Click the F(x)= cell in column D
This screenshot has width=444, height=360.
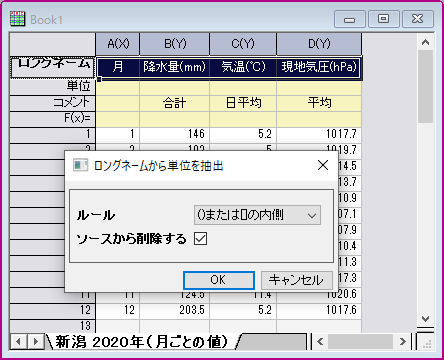click(x=319, y=119)
